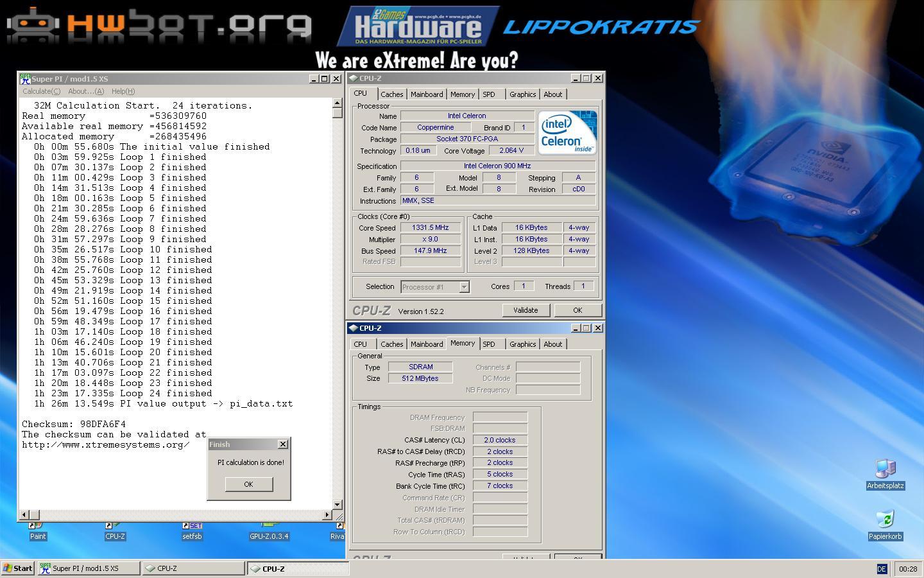Click the Super PI scroll-down arrow

pos(338,504)
